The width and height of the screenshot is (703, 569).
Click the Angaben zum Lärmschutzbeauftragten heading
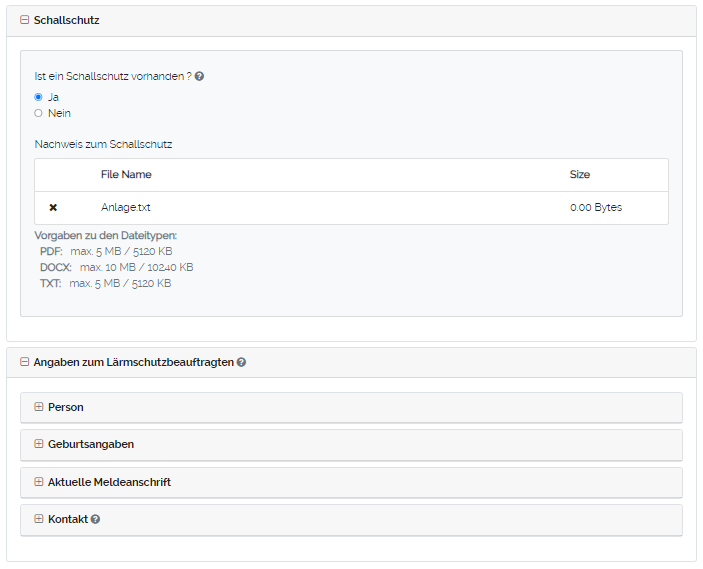point(134,362)
